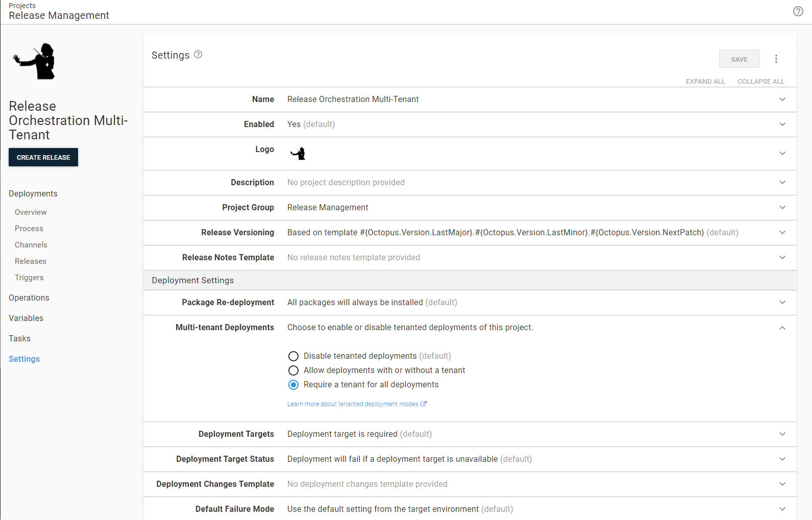Click the Deployment Settings section header

click(470, 280)
